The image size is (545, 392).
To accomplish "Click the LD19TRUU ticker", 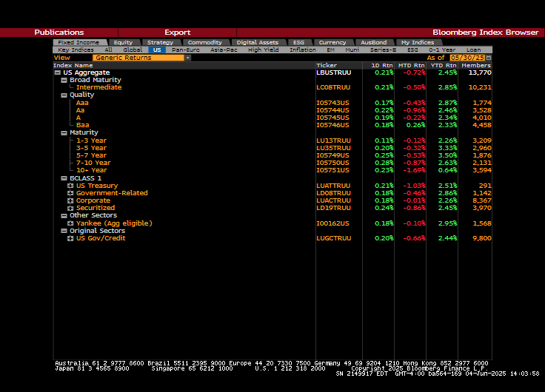I will point(334,208).
